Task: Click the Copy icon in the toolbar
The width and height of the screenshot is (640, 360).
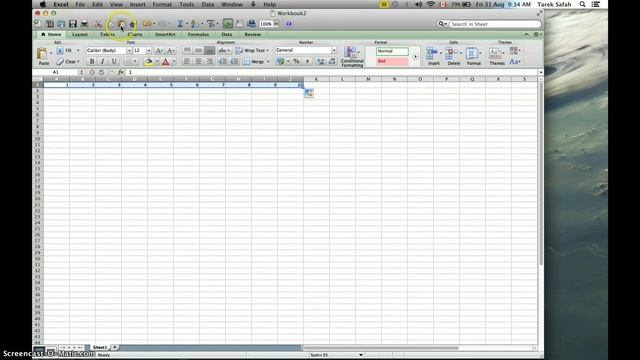Action: click(111, 24)
